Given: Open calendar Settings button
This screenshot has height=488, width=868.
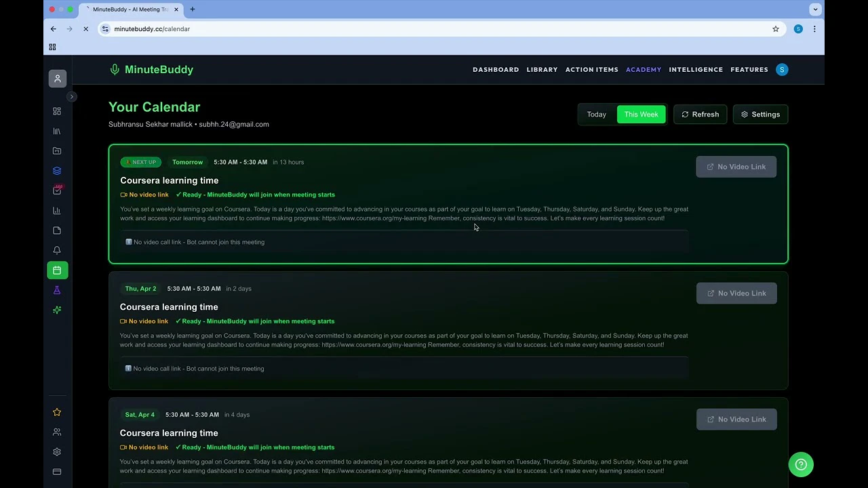Looking at the screenshot, I should (760, 115).
